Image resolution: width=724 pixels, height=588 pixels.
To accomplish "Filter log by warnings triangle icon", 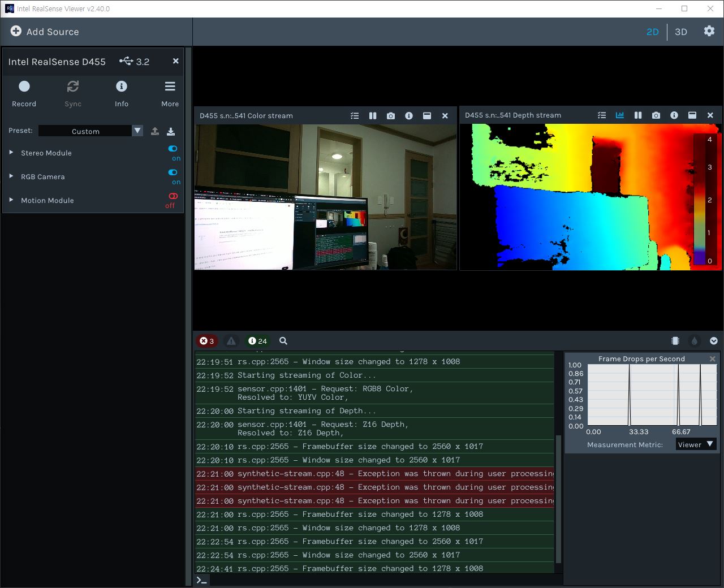I will (231, 341).
